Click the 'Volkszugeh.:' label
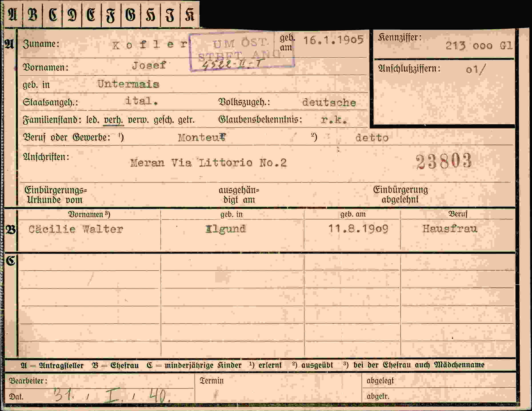 (x=244, y=102)
